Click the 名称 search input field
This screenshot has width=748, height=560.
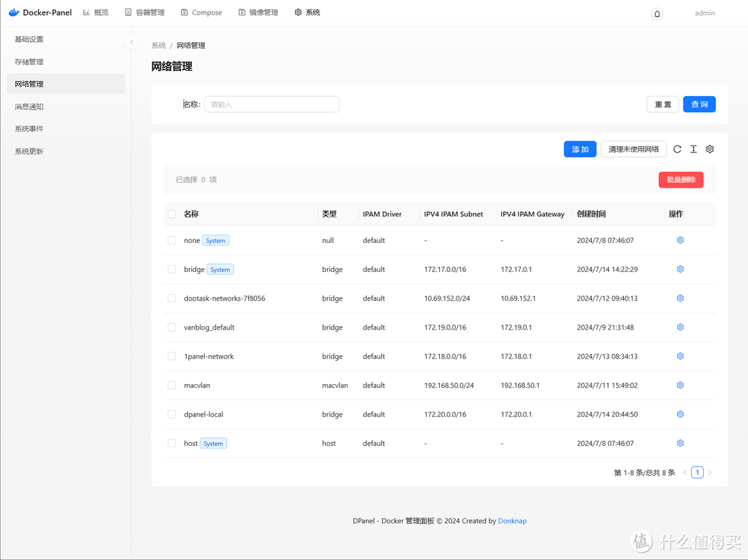pos(271,104)
